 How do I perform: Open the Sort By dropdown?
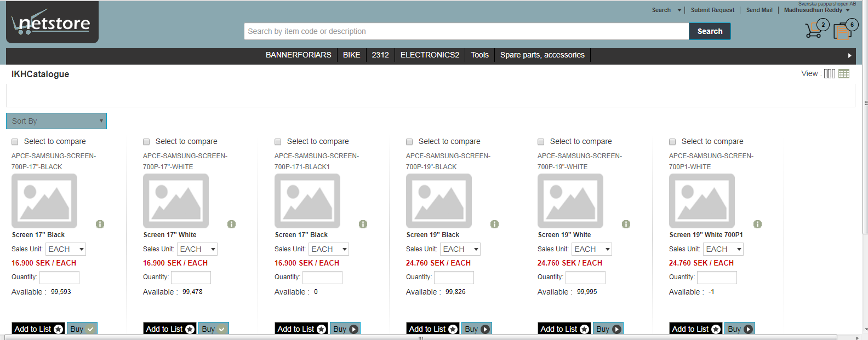[x=56, y=121]
